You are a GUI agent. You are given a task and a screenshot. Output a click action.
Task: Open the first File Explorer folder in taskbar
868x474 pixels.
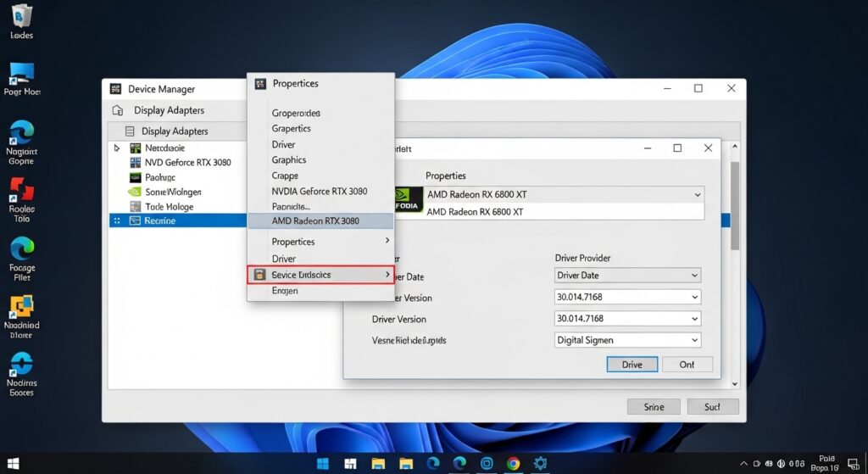point(378,463)
